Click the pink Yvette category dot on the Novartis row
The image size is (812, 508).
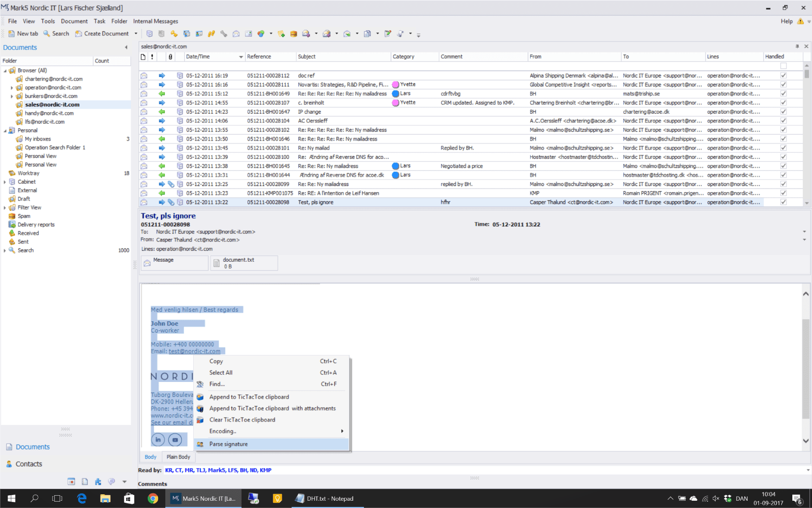point(395,85)
